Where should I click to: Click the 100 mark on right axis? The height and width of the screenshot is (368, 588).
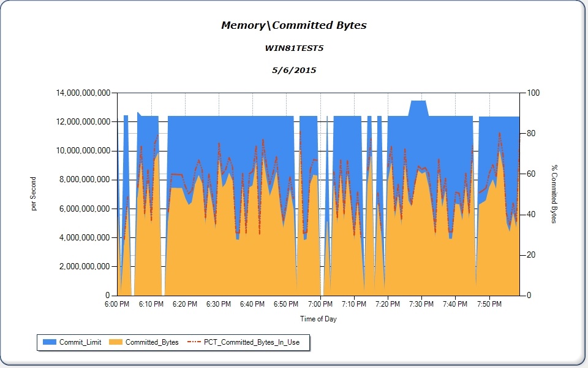point(532,93)
